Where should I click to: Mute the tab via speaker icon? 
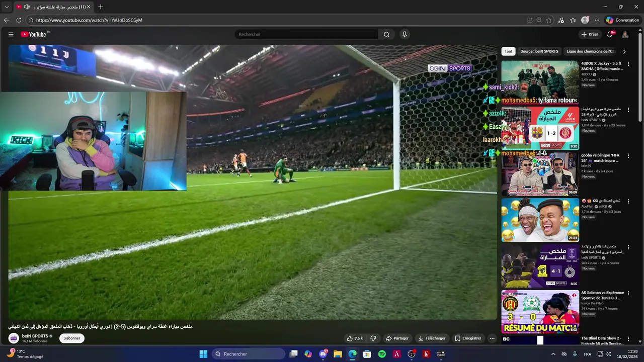tap(27, 7)
